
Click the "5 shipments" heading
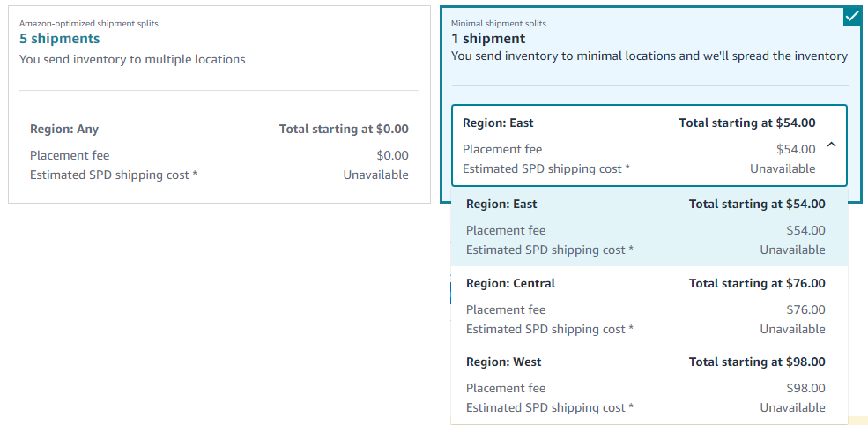click(x=60, y=39)
